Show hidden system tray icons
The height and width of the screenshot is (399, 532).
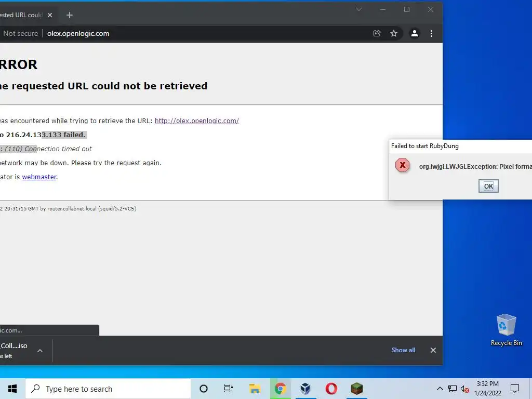pyautogui.click(x=440, y=389)
